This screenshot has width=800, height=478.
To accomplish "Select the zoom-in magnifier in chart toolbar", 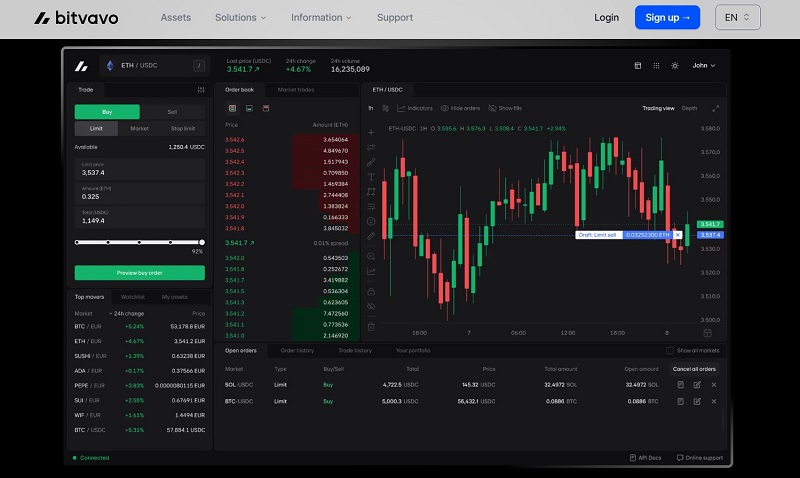I will click(x=371, y=257).
